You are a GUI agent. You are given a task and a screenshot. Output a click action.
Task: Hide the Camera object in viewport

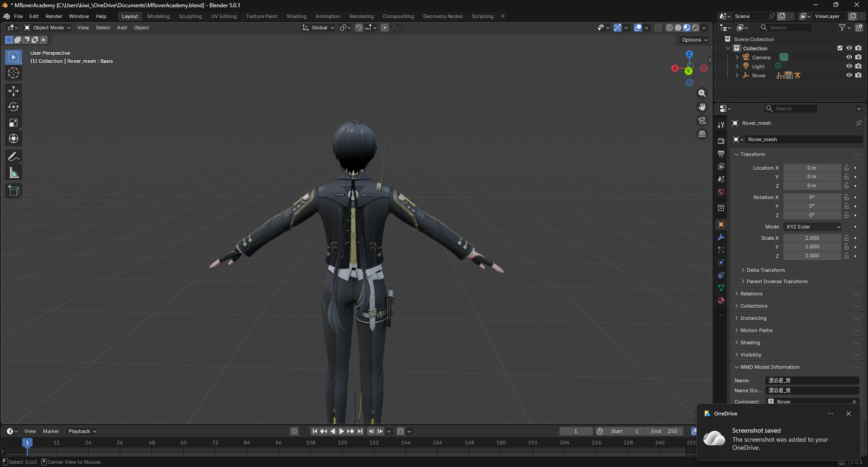pos(849,57)
